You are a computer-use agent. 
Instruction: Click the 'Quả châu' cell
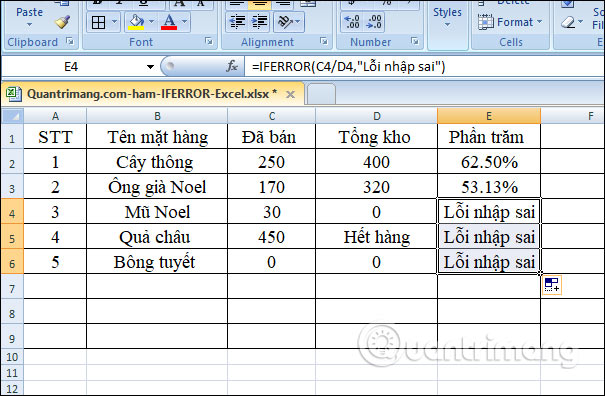(157, 237)
